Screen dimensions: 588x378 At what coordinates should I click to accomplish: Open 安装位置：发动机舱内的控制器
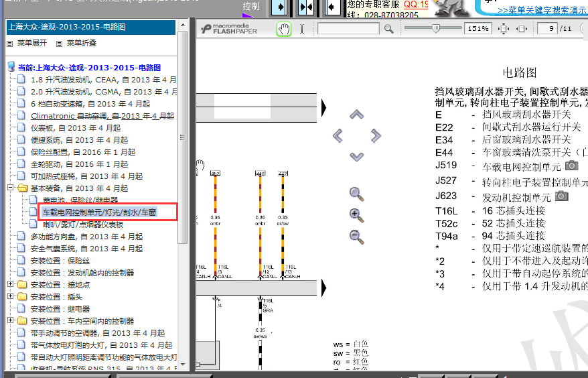tap(82, 272)
